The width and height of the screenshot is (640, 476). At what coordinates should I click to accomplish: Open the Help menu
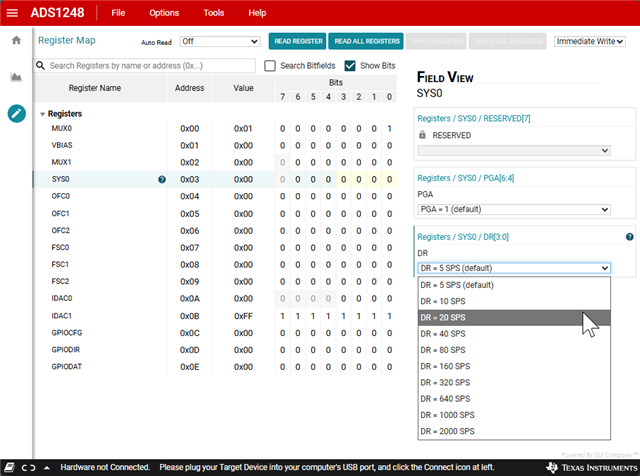(x=257, y=13)
